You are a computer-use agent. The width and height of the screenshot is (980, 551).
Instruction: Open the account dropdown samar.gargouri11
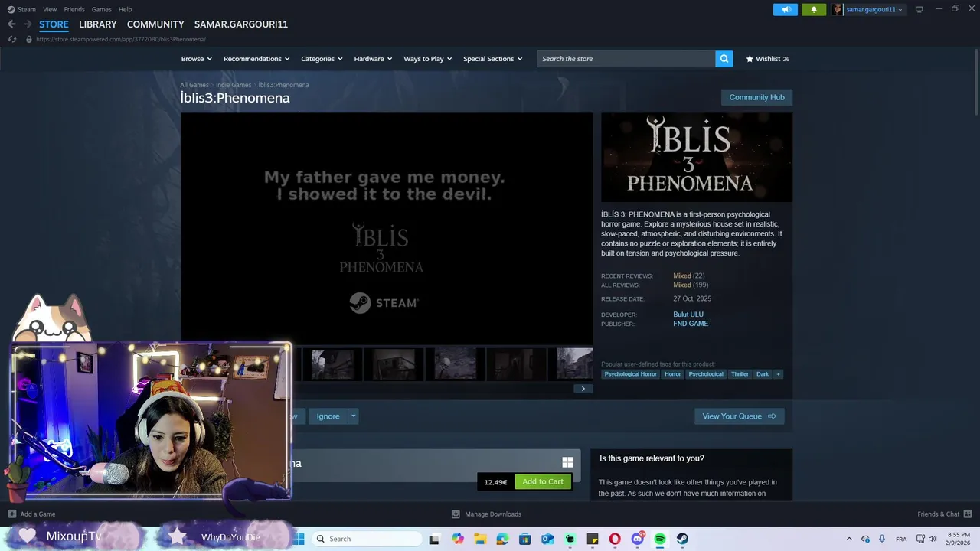point(874,10)
